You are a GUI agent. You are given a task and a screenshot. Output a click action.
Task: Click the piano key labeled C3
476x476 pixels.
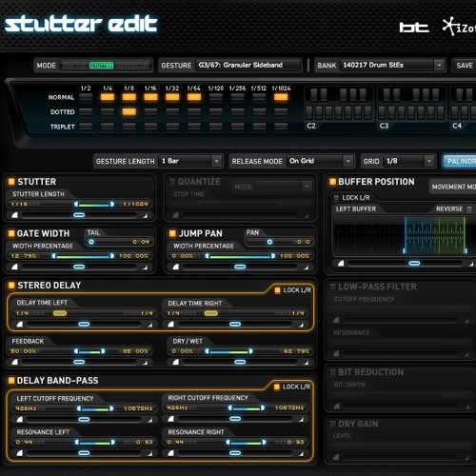tap(382, 112)
